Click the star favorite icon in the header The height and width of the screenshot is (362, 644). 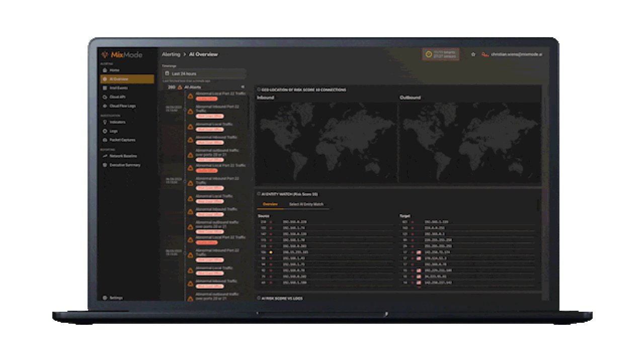[473, 54]
